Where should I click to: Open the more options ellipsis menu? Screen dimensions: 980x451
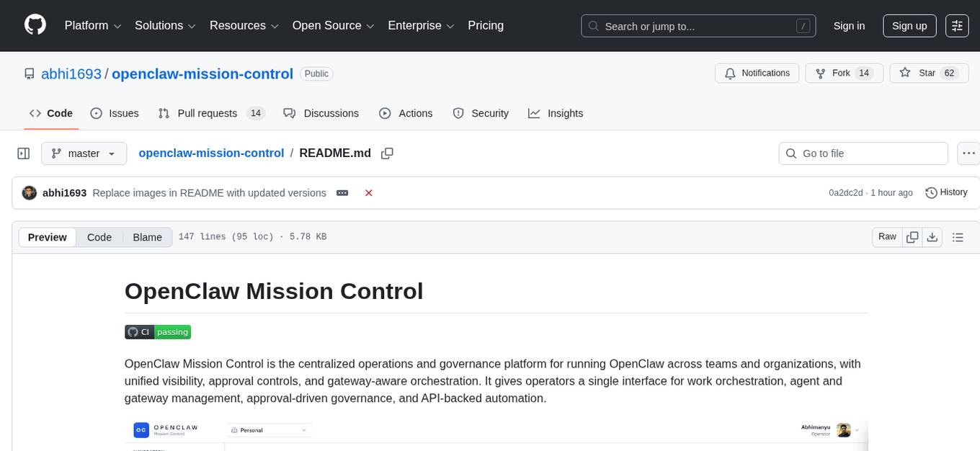[968, 153]
